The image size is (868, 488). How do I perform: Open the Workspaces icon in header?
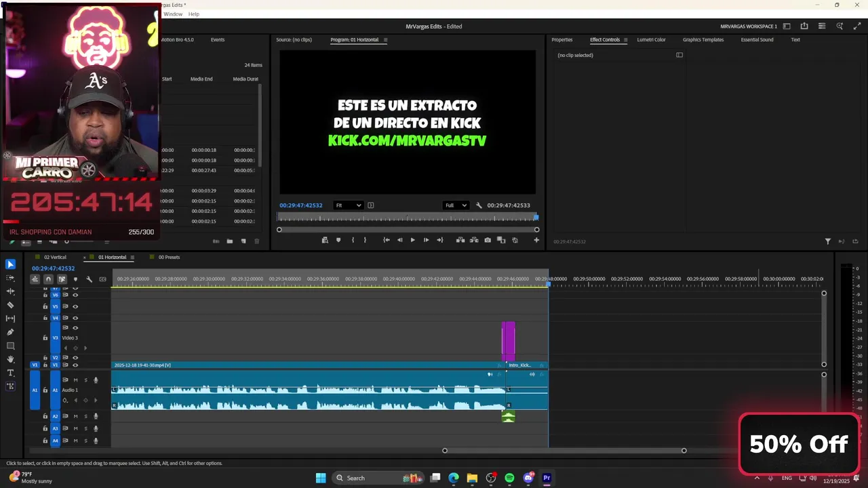click(787, 26)
